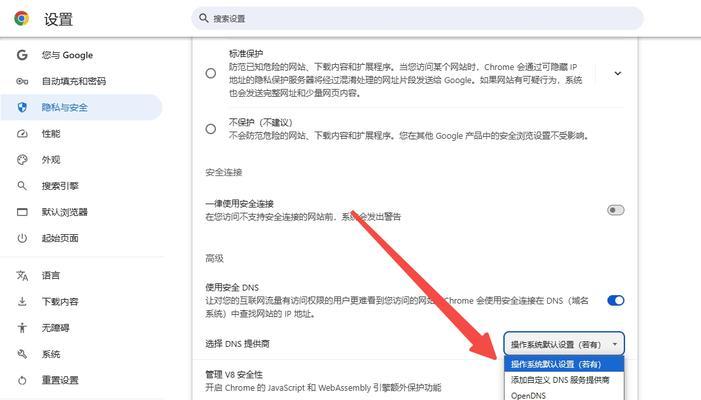Choose 添加自定义 DNS 服务提供商 option
Screen dimensions: 701x400
564,380
